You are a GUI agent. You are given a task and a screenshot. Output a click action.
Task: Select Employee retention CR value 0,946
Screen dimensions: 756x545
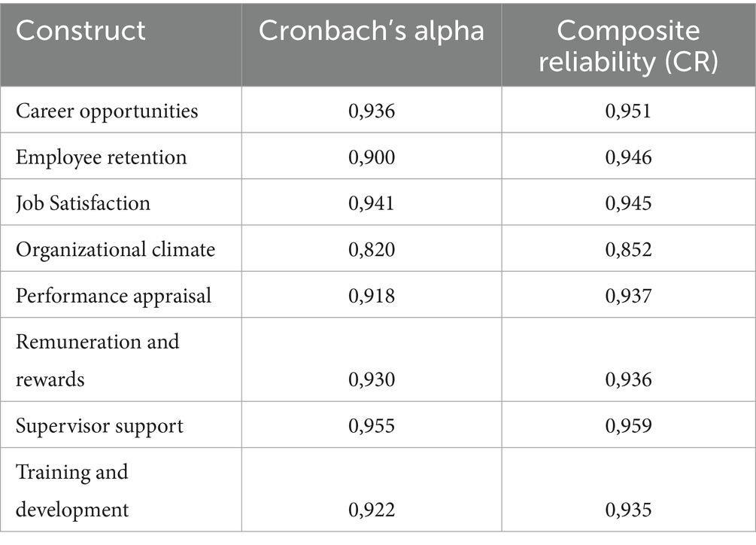pos(629,157)
